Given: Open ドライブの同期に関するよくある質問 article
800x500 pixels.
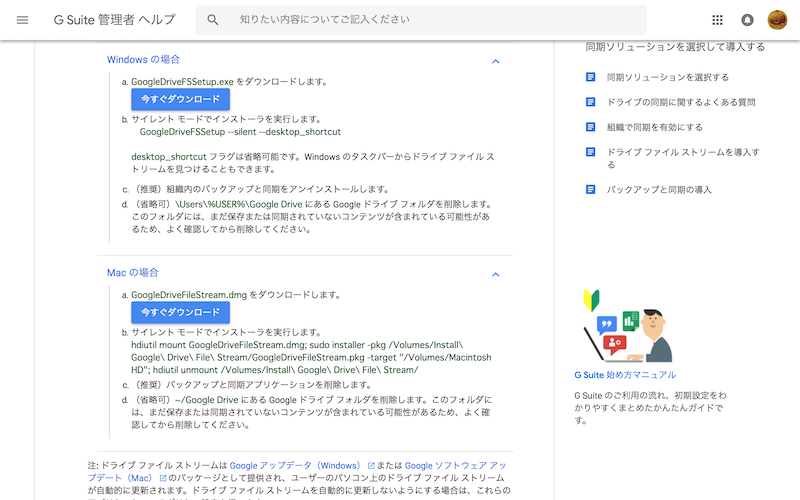Looking at the screenshot, I should tap(681, 103).
